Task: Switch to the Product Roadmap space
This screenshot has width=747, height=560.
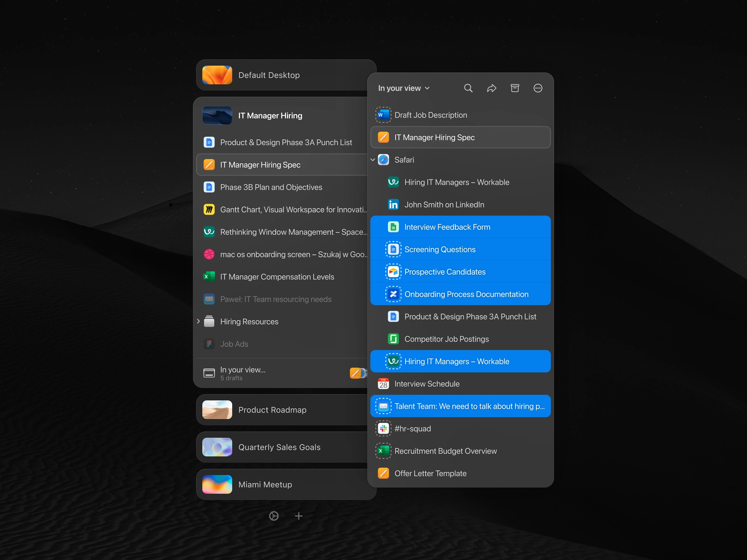Action: (x=272, y=410)
